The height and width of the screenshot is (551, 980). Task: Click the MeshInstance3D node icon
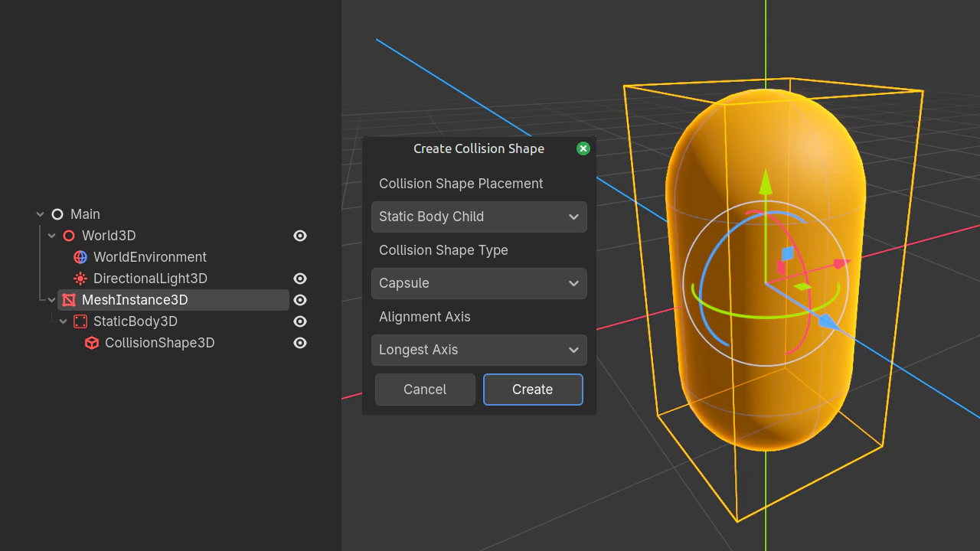point(69,300)
